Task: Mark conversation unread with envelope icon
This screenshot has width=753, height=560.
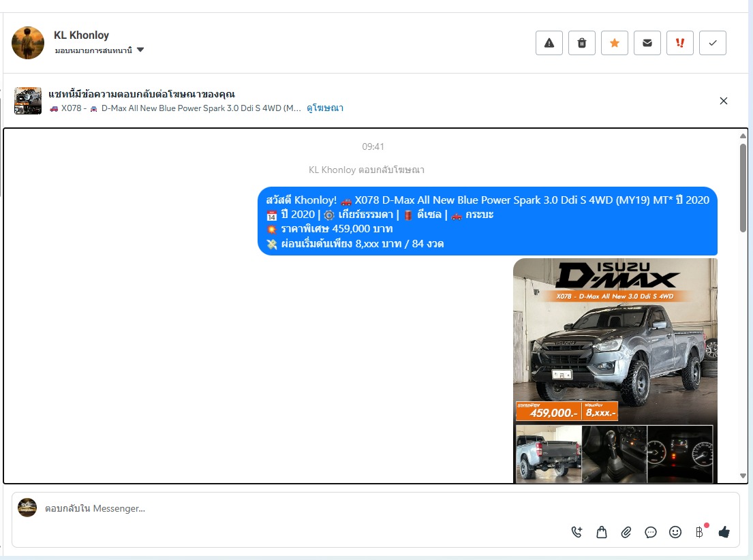Action: [647, 43]
